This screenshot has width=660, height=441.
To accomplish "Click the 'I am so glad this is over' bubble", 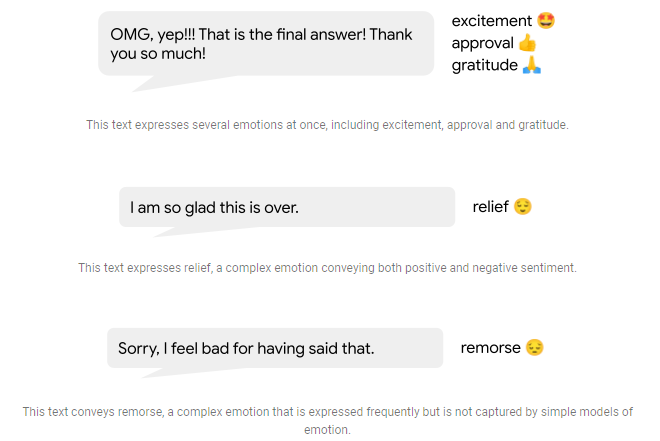I will pyautogui.click(x=286, y=208).
